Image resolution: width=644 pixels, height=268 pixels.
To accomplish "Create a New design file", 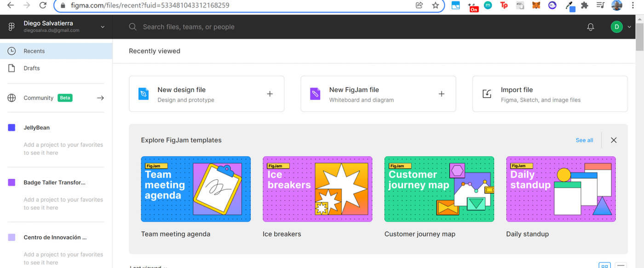I will 207,94.
